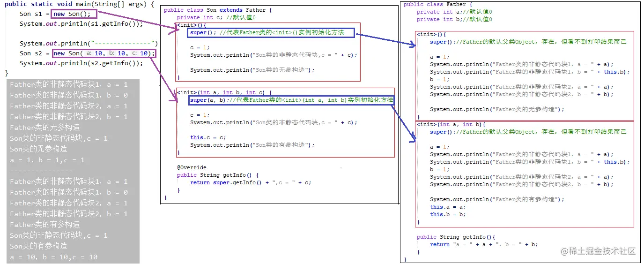Click the gray console output line 'Father类的无参构造'
This screenshot has width=644, height=264.
(45, 128)
